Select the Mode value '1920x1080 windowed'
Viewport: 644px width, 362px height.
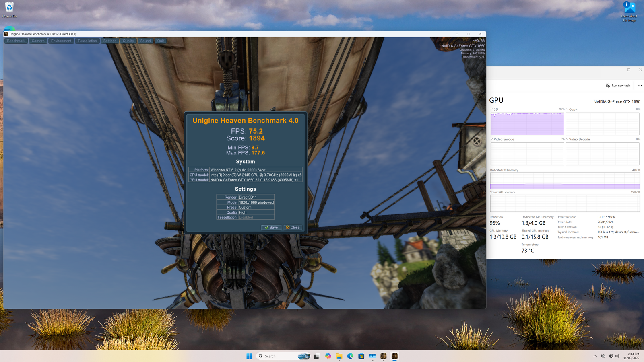click(256, 202)
